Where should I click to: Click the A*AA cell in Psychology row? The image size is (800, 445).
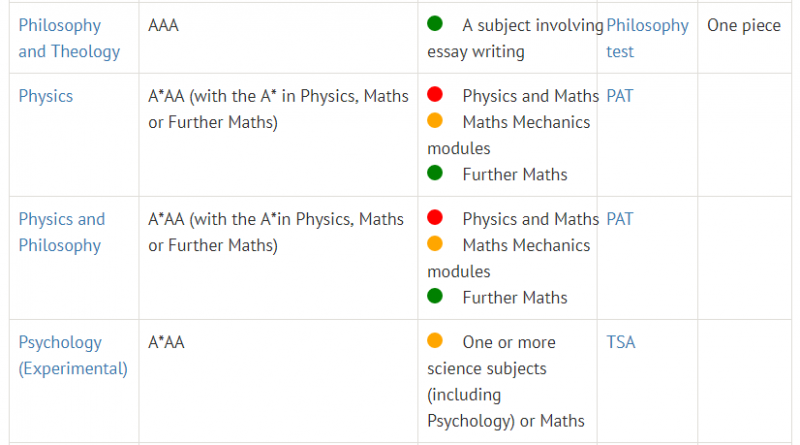(278, 381)
